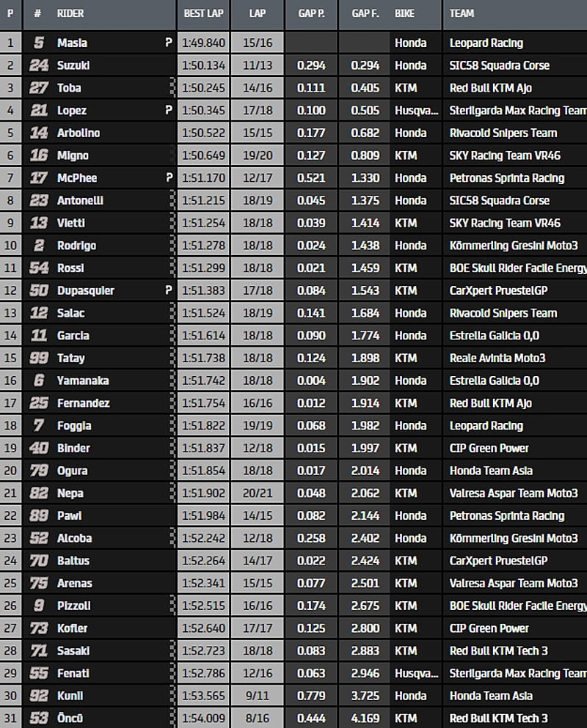Select Migno's best lap time 1:50.649

(203, 155)
